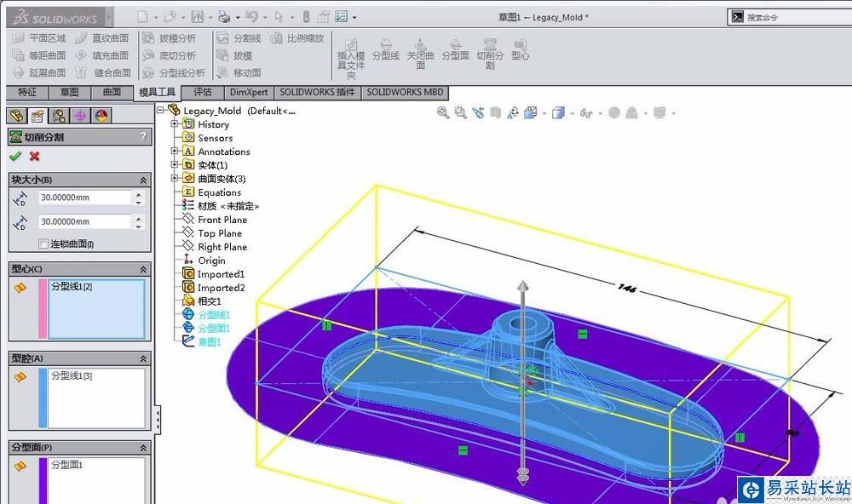Image resolution: width=852 pixels, height=504 pixels.
Task: Click the Undo toolbar icon
Action: click(x=251, y=17)
